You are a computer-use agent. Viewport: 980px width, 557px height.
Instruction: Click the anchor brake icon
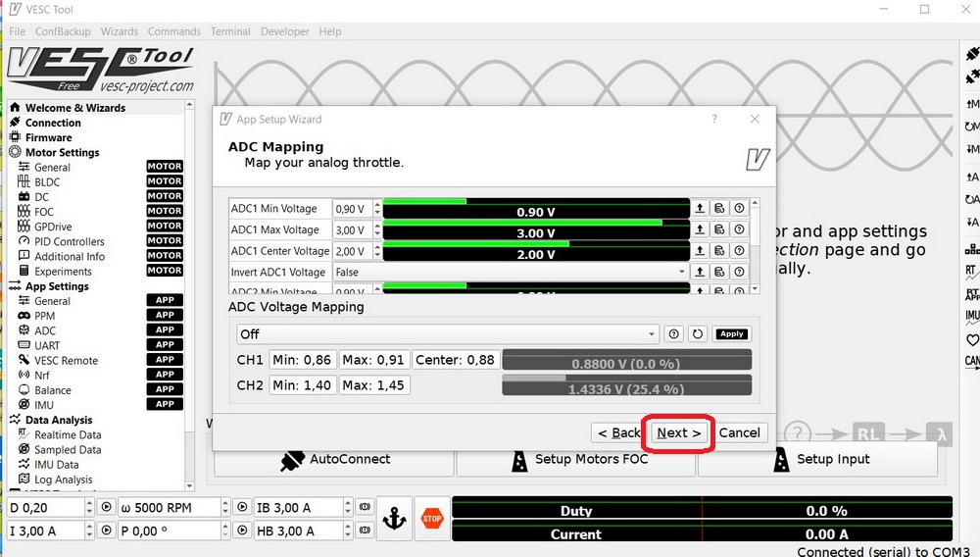[x=394, y=520]
